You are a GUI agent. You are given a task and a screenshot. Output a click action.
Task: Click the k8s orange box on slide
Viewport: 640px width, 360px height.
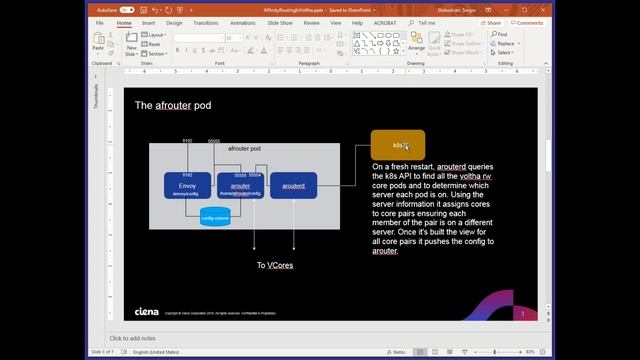click(398, 145)
